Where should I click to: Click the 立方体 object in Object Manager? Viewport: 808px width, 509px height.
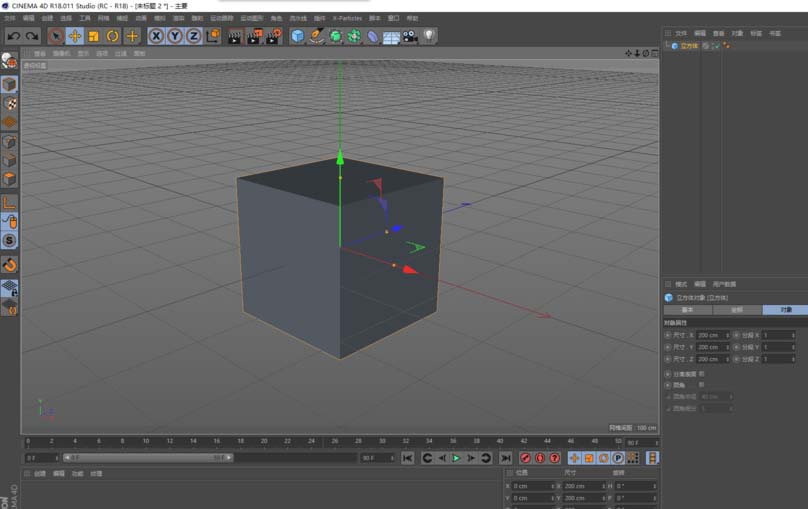pyautogui.click(x=688, y=46)
